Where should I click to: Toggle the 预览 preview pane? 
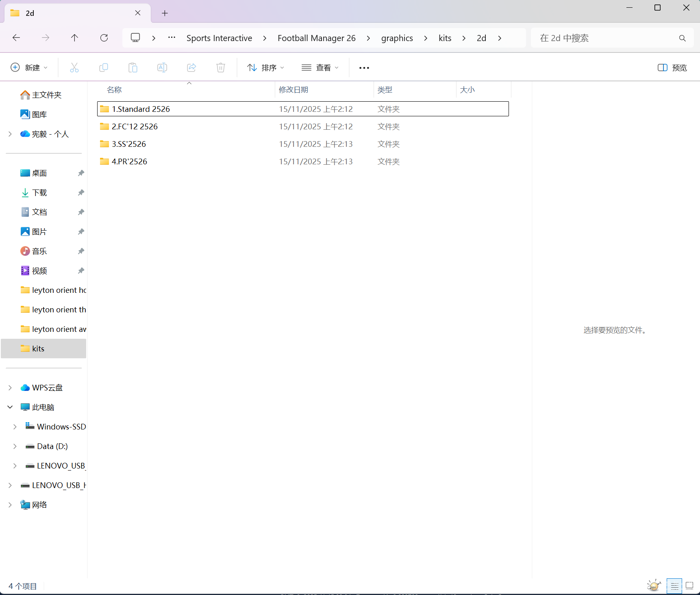click(672, 68)
